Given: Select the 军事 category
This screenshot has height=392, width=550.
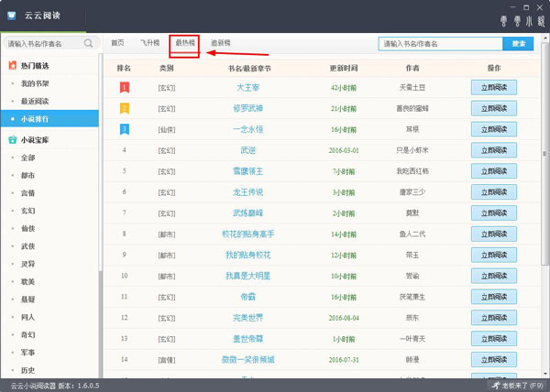Looking at the screenshot, I should (x=28, y=353).
